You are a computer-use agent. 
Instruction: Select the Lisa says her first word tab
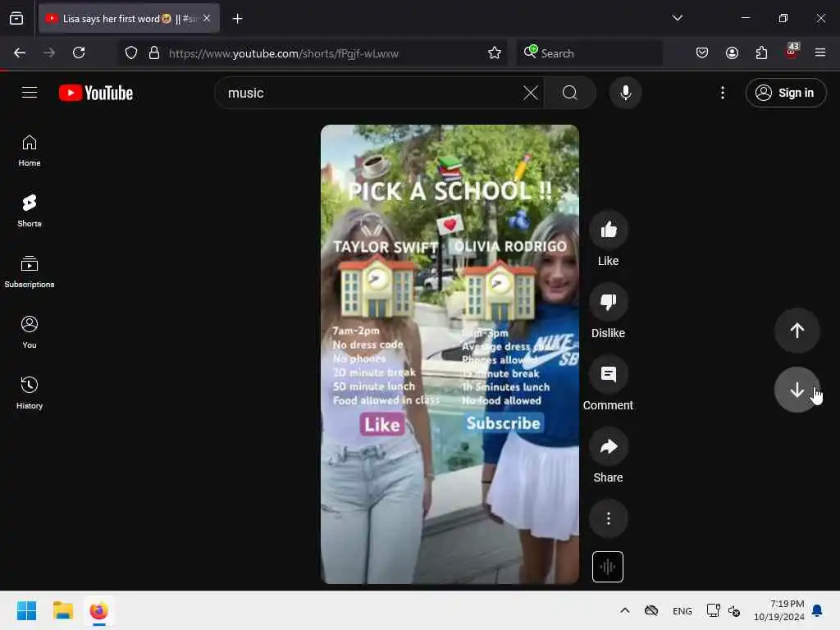click(x=129, y=18)
